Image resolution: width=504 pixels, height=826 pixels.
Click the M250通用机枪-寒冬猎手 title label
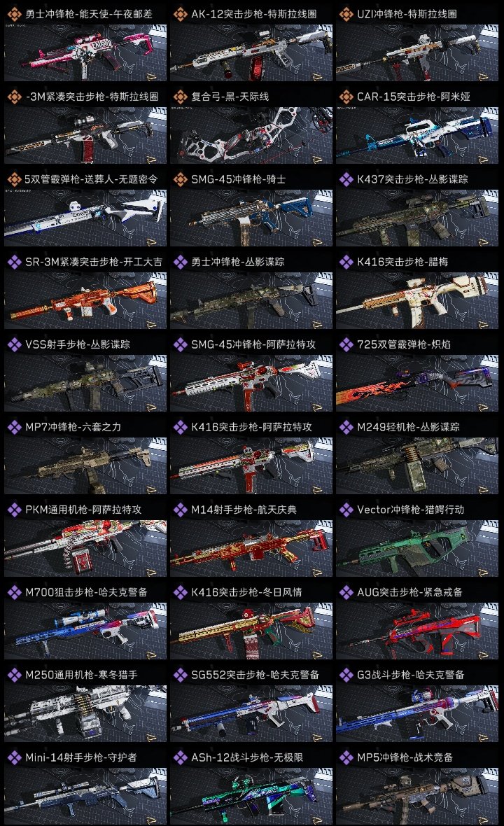(82, 675)
